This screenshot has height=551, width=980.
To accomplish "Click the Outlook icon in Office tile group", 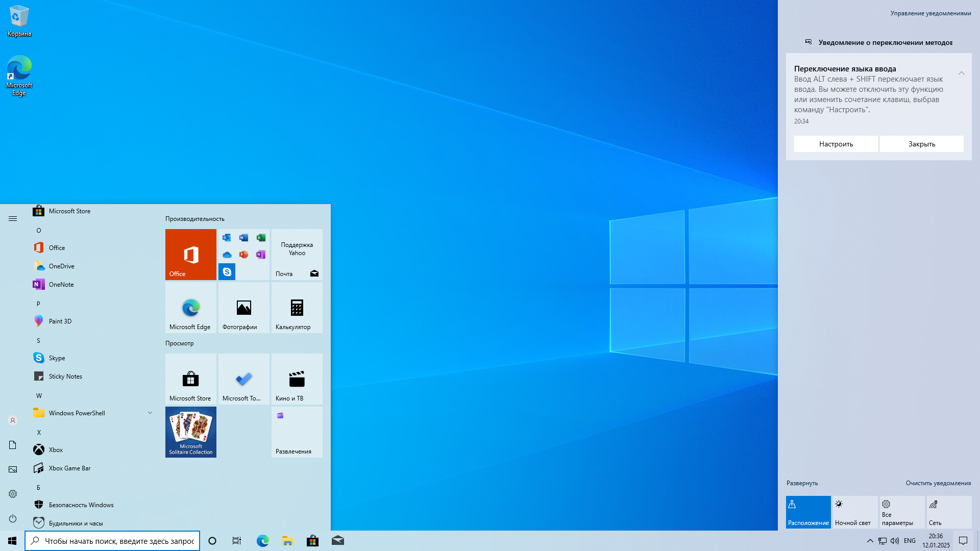I will (227, 238).
